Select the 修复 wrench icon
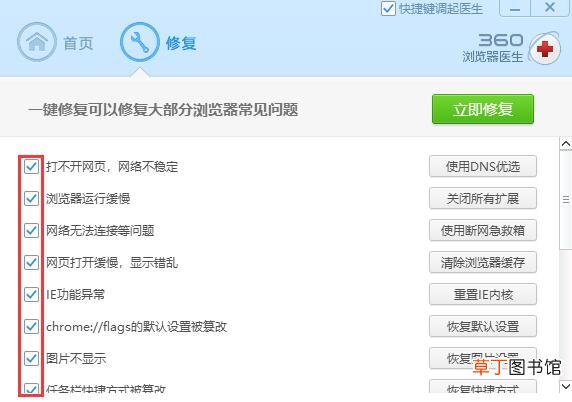 [x=139, y=42]
